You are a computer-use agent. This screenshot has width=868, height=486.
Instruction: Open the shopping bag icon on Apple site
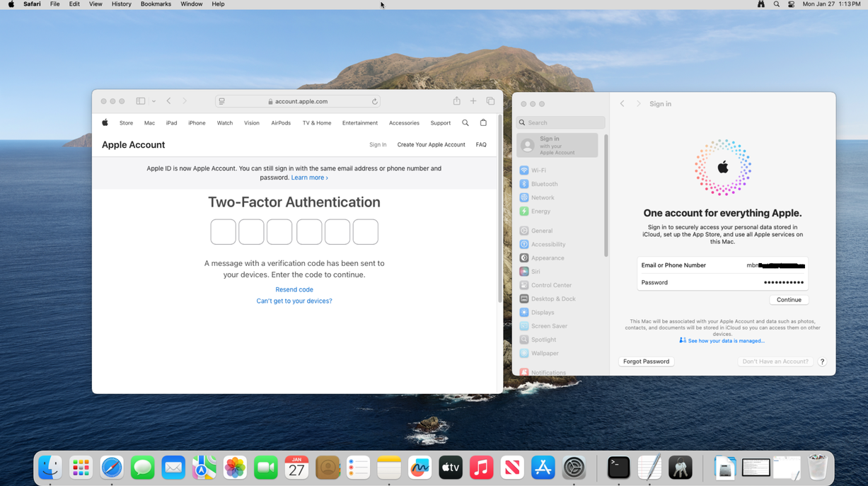(x=483, y=122)
